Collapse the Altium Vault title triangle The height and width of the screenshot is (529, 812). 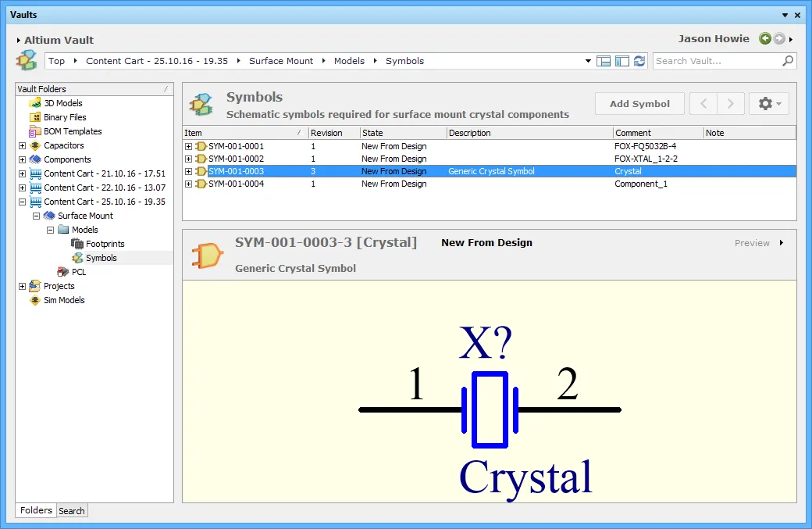click(x=19, y=40)
